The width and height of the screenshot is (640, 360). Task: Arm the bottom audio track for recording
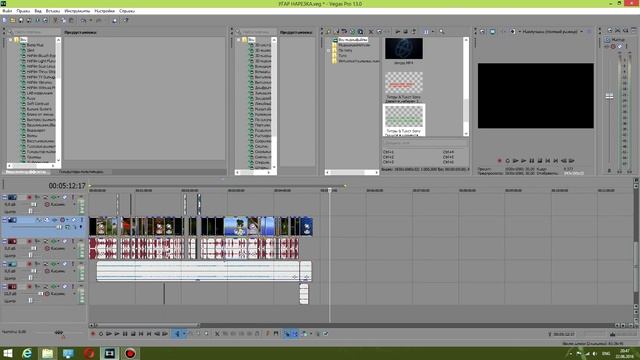point(29,287)
